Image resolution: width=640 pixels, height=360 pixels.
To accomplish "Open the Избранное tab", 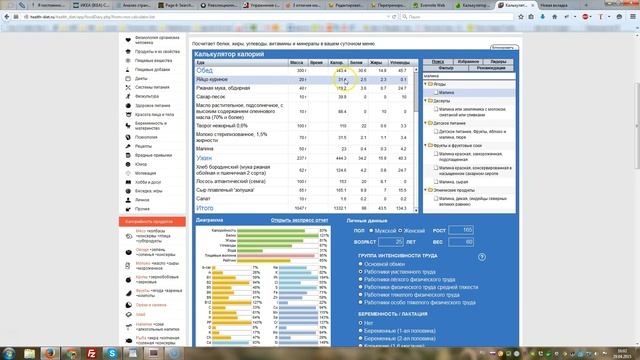I will [468, 62].
